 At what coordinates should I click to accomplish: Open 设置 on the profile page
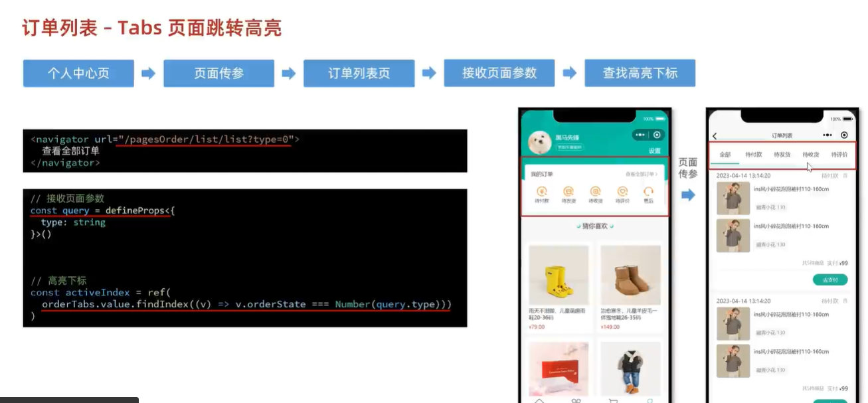click(x=655, y=151)
